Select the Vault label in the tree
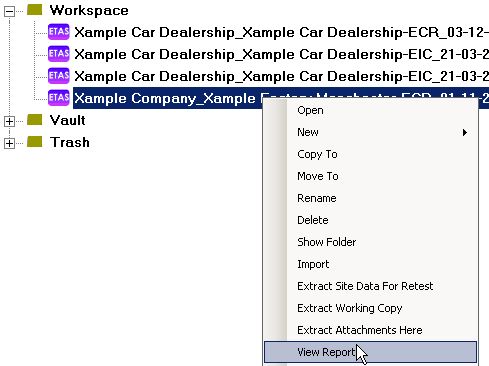Image resolution: width=489 pixels, height=366 pixels. click(67, 120)
